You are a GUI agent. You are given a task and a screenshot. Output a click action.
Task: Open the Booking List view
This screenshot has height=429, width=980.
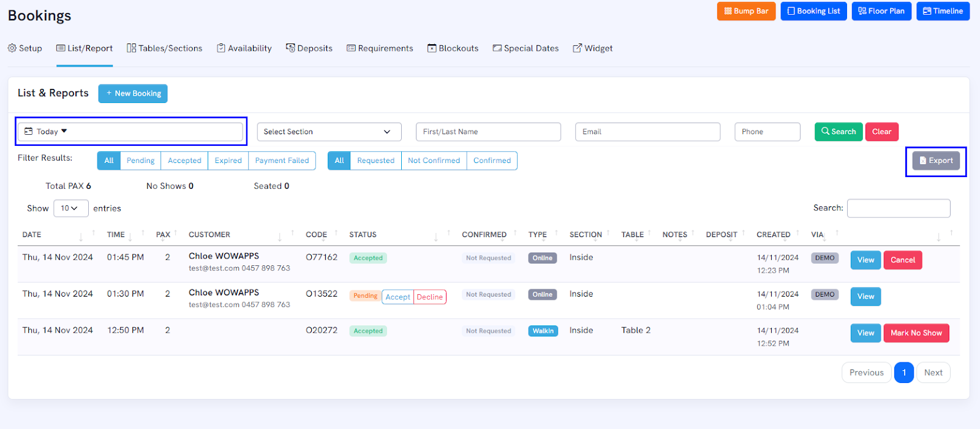pyautogui.click(x=813, y=11)
